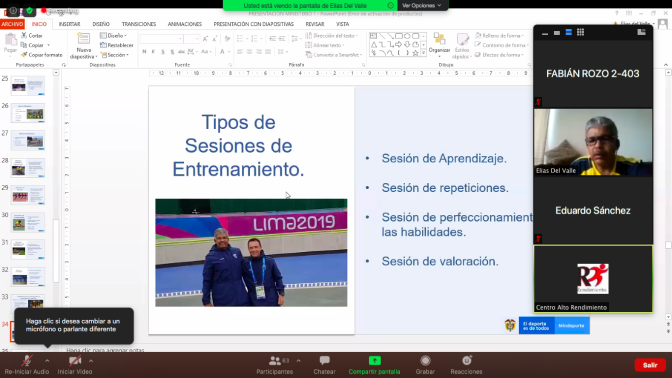Open the Chatear chat icon
This screenshot has height=378, width=672.
coord(324,360)
